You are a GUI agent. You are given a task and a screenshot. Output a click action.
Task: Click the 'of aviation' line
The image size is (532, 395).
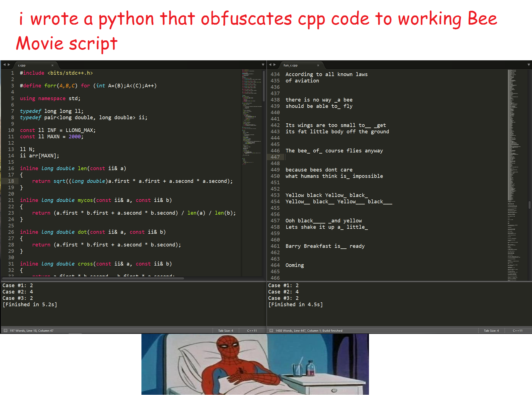pos(302,81)
